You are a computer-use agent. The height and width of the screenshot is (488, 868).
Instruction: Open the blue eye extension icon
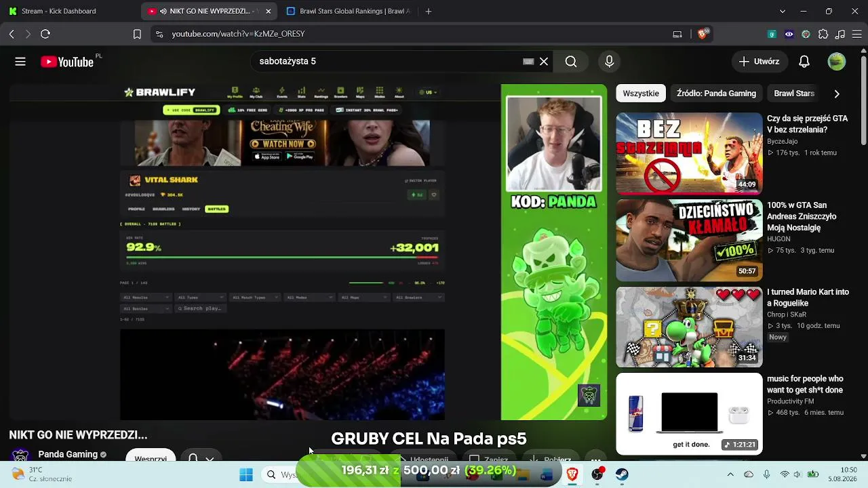pos(789,34)
